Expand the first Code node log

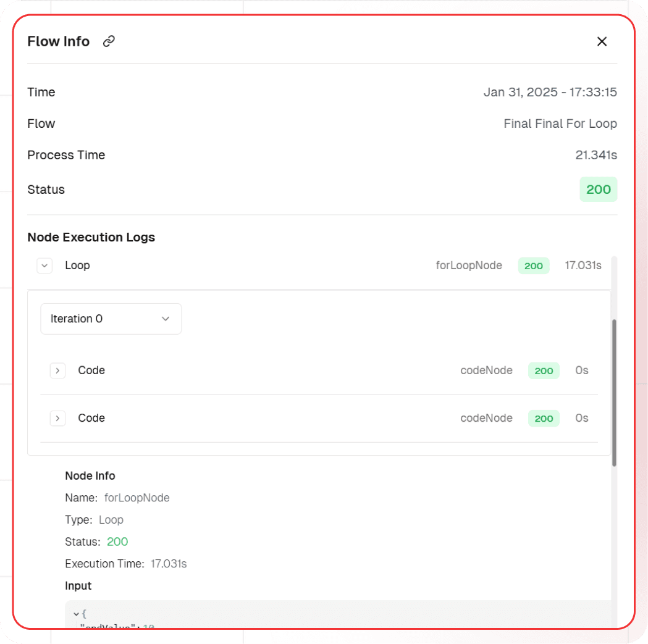57,370
